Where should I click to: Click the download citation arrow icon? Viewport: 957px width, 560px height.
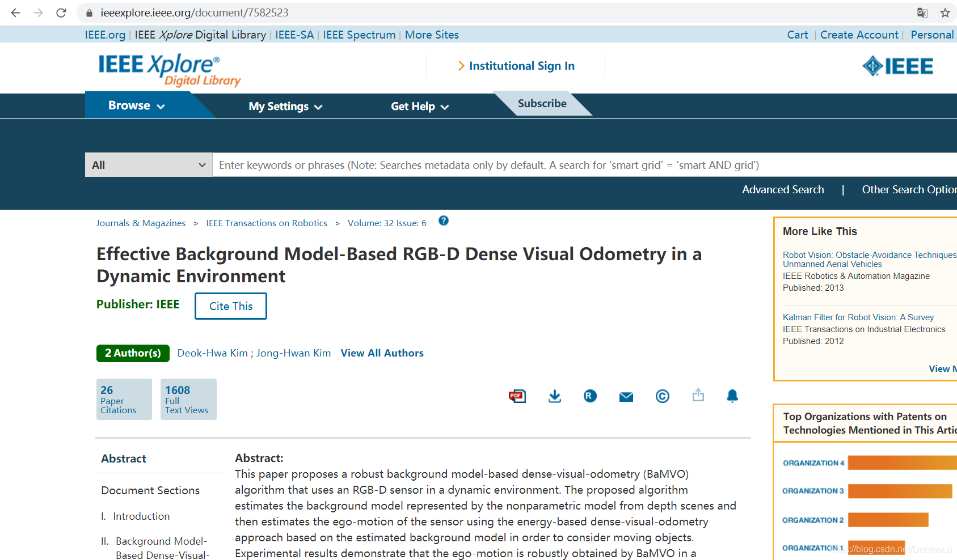tap(555, 396)
